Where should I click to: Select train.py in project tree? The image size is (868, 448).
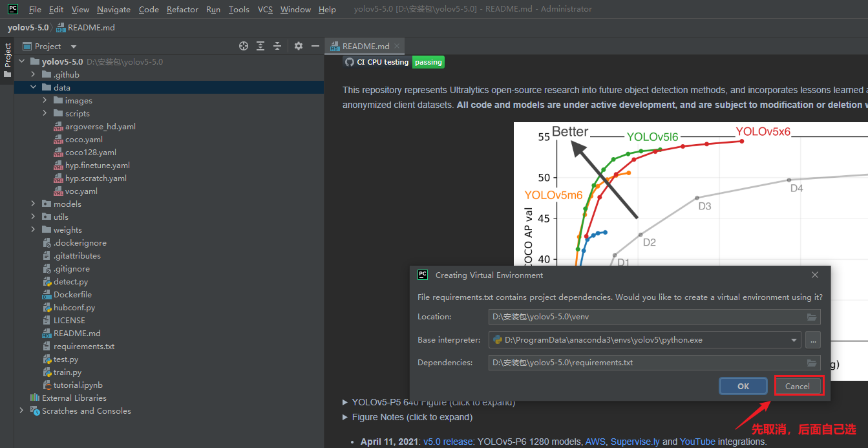click(61, 372)
